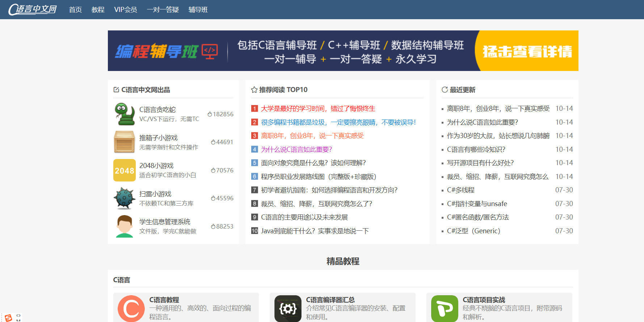Click the C语言编译器汇总 gear icon

288,309
